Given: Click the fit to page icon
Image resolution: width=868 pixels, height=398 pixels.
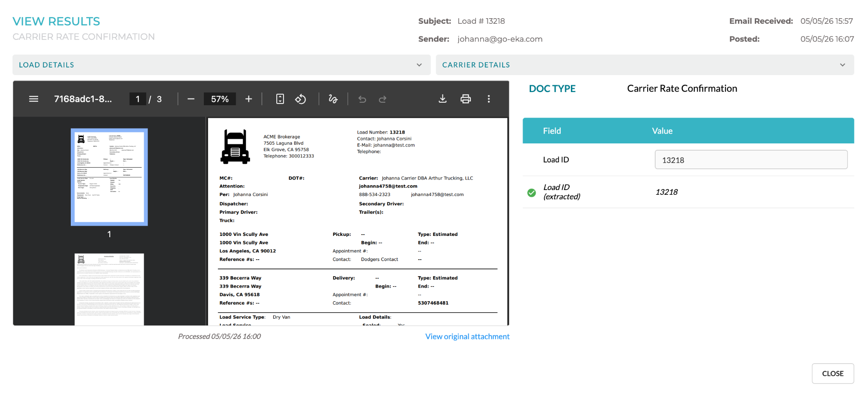Looking at the screenshot, I should point(280,99).
